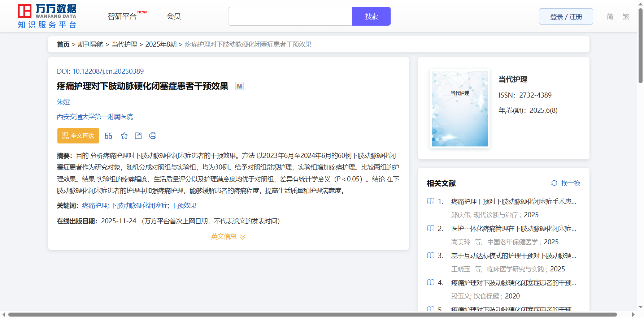Click the star favorite icon
Viewport: 644px width, 318px height.
click(124, 136)
